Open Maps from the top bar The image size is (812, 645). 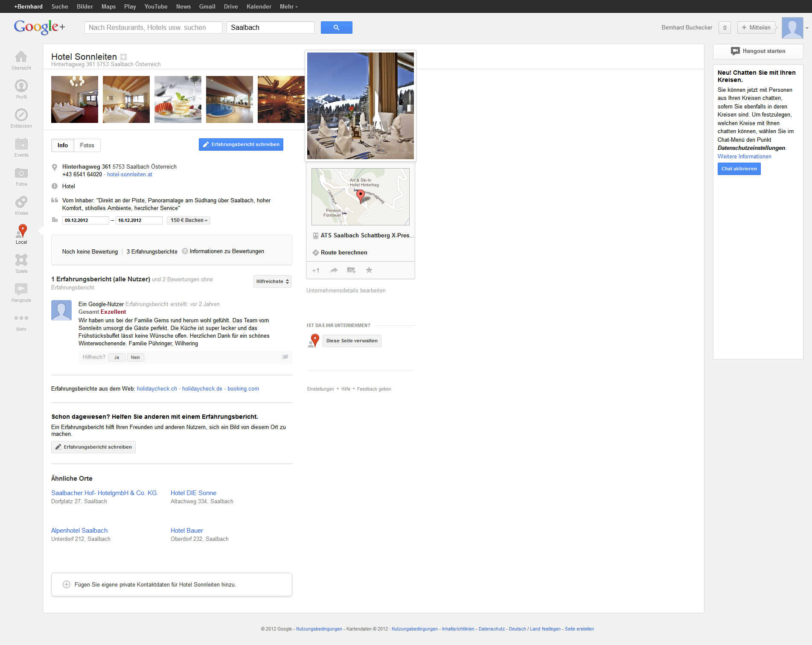tap(108, 6)
